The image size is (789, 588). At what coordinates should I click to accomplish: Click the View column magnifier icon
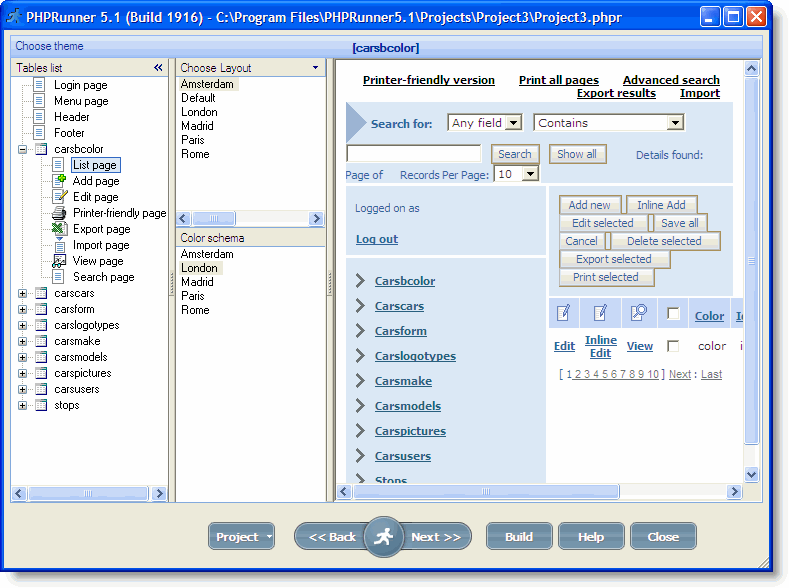point(639,313)
